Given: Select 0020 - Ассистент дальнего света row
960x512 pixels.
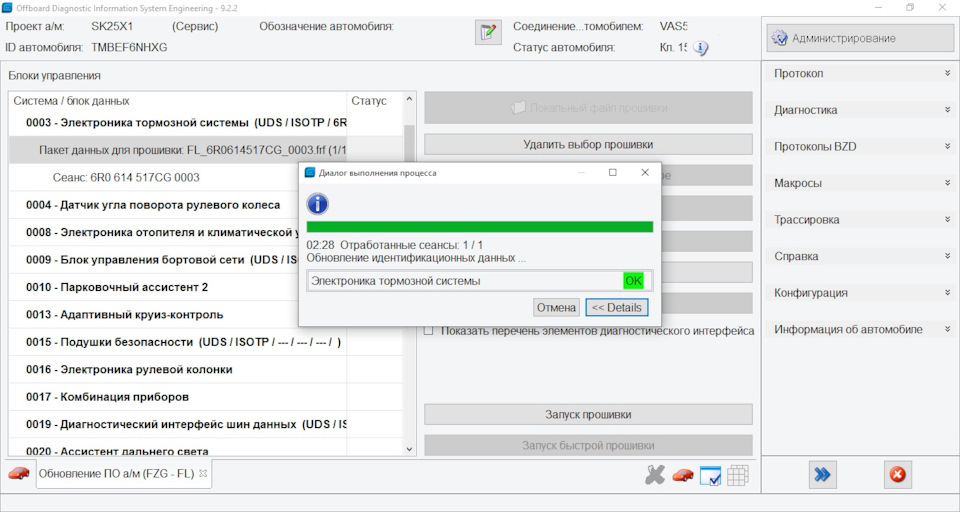Looking at the screenshot, I should (x=206, y=447).
